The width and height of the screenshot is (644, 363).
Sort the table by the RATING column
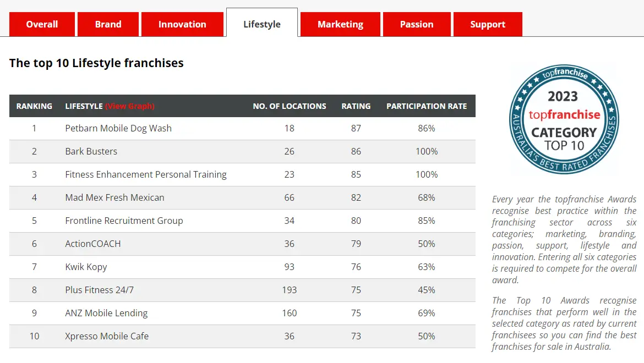click(356, 106)
